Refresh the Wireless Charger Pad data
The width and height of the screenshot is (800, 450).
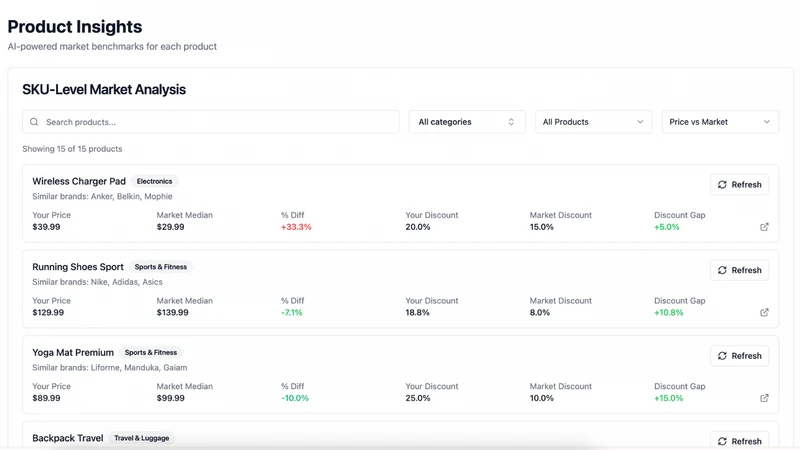point(739,185)
